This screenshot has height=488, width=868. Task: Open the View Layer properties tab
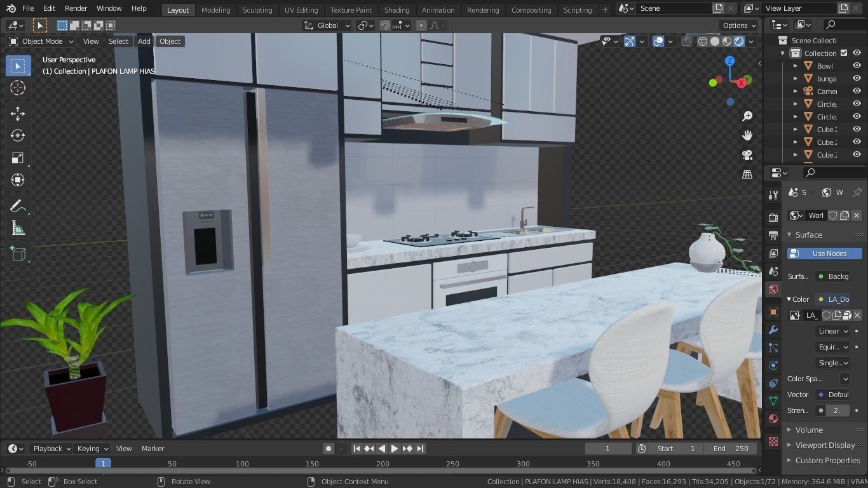point(773,254)
